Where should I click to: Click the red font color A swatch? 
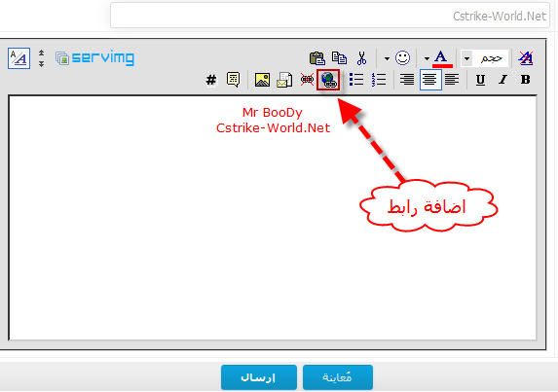[442, 58]
